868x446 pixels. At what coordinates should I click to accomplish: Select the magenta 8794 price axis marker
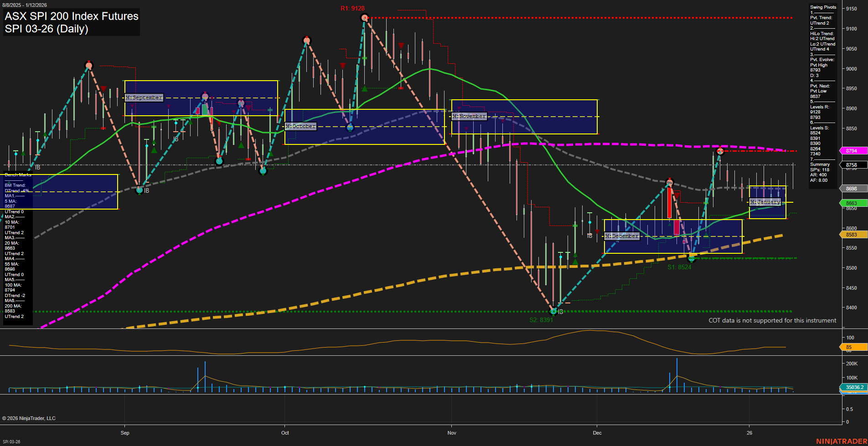(x=852, y=150)
